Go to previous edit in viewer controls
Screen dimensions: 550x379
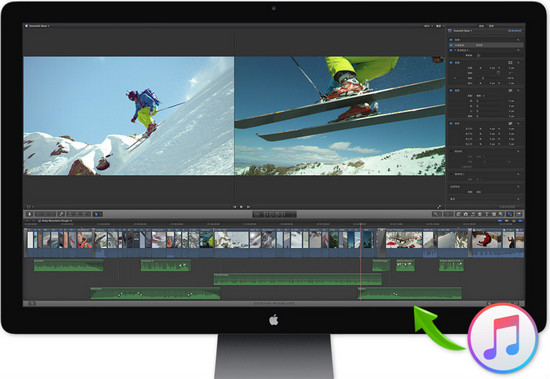[235, 207]
